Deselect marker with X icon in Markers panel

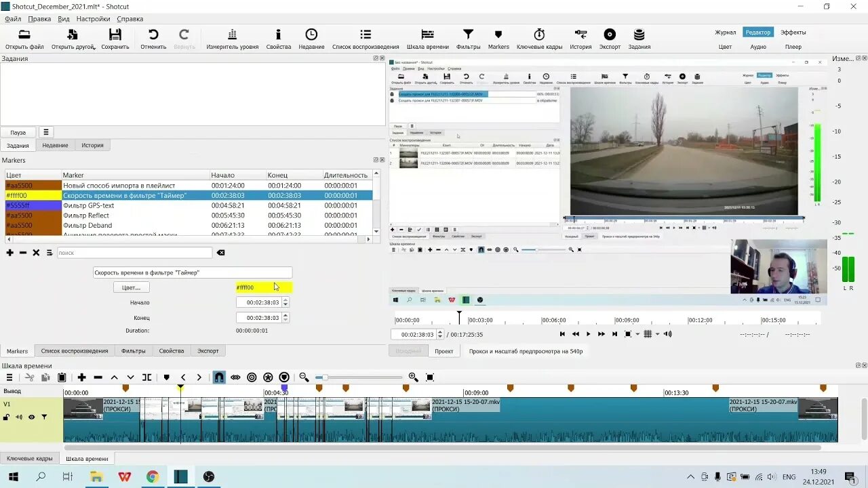pyautogui.click(x=36, y=253)
